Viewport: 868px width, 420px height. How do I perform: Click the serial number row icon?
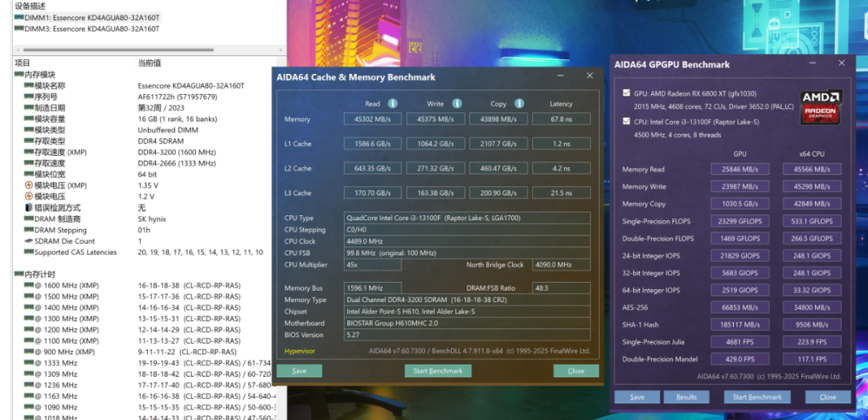point(29,97)
